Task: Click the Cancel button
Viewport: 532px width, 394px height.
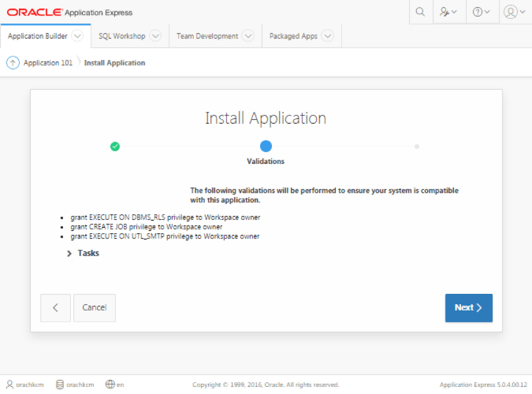Action: click(x=95, y=308)
